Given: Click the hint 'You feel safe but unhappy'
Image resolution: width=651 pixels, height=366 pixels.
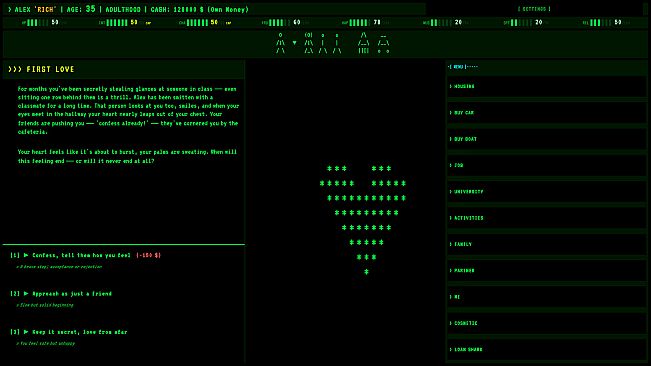Looking at the screenshot, I should click(46, 343).
